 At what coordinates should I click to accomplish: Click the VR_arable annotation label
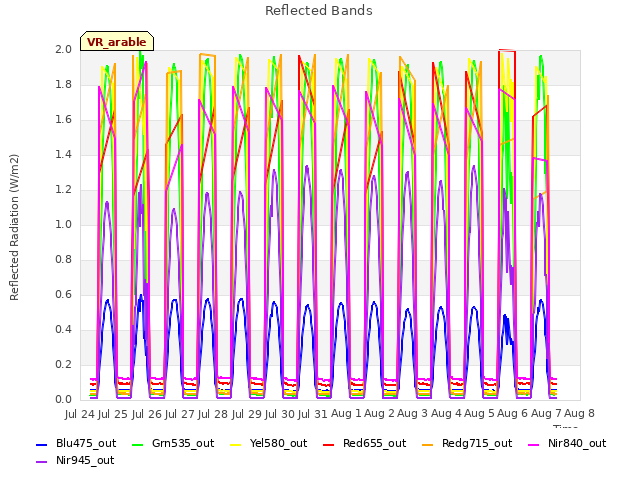pos(117,41)
